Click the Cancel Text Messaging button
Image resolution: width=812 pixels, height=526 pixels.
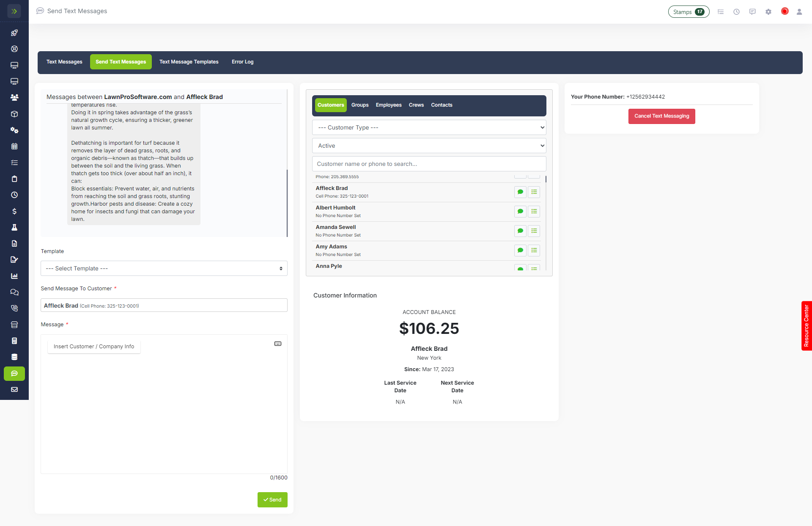661,116
